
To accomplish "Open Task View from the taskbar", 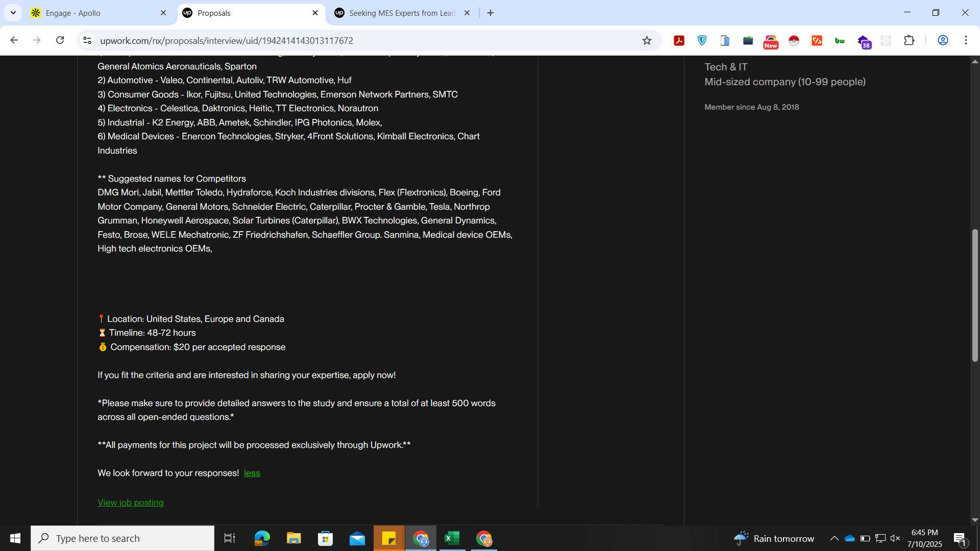I will coord(230,538).
